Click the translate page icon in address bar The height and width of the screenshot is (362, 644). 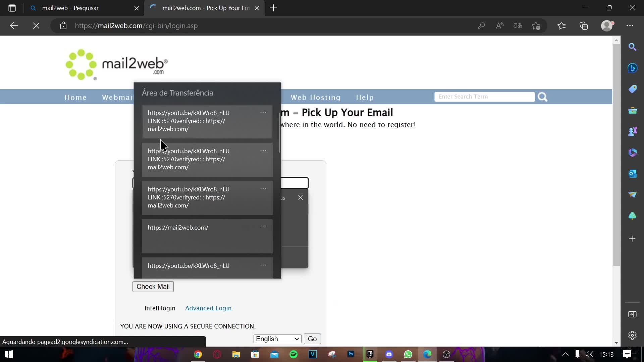tap(518, 26)
